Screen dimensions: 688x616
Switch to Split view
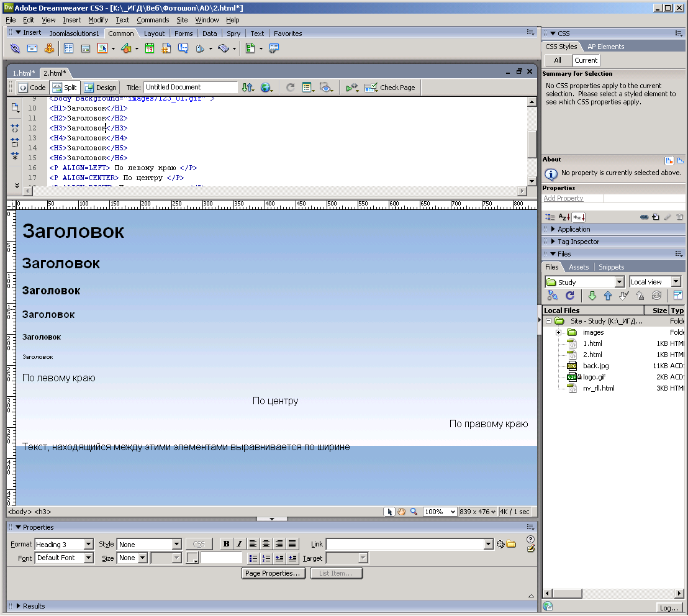coord(65,88)
